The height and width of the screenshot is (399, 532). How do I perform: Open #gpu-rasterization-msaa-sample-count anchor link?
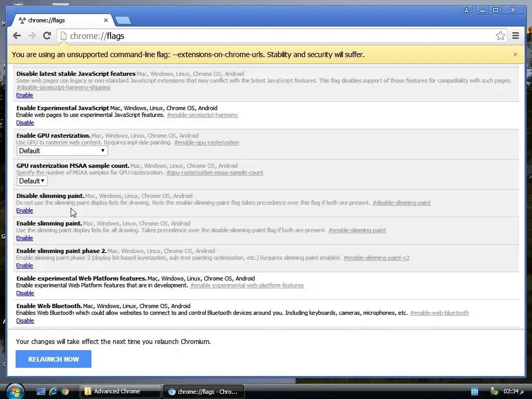pos(215,172)
